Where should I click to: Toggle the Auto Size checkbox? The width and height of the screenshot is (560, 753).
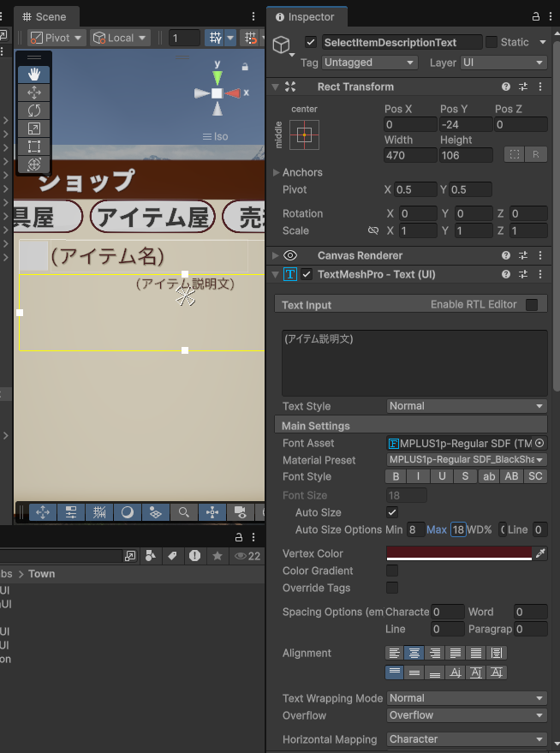click(392, 512)
